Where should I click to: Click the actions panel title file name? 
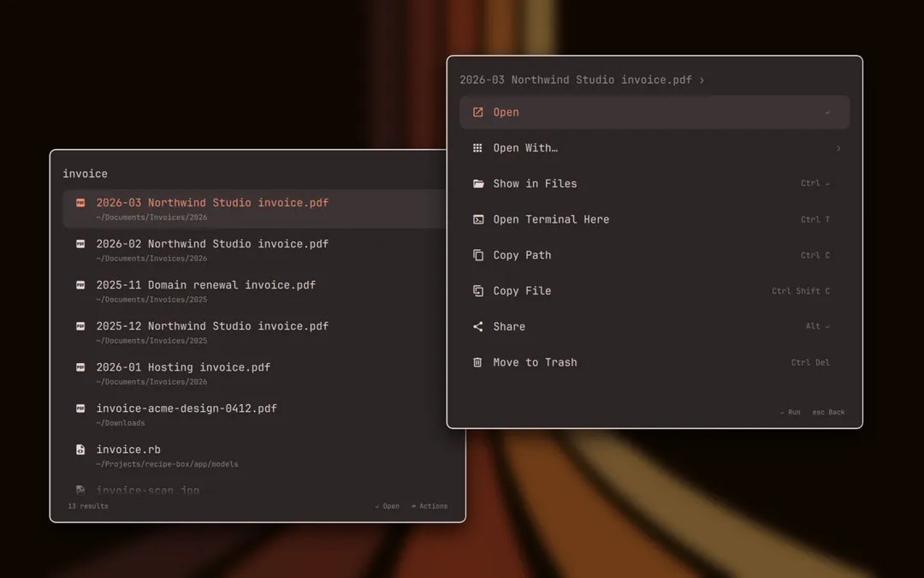tap(576, 80)
